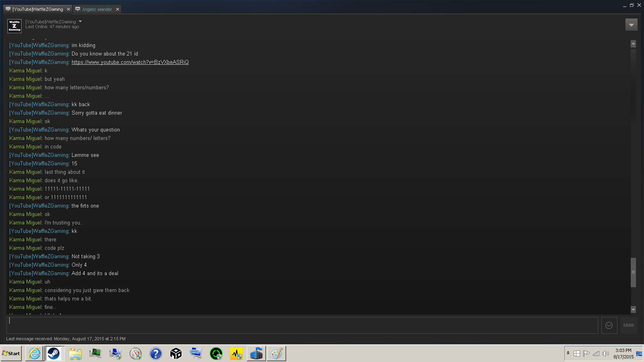The width and height of the screenshot is (644, 362).
Task: Open the YouTube watch link in chat
Action: tap(130, 62)
